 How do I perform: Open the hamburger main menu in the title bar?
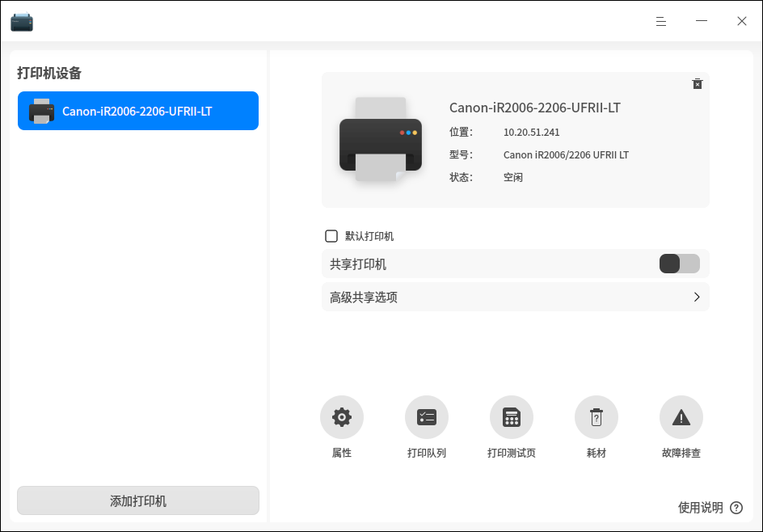[661, 21]
